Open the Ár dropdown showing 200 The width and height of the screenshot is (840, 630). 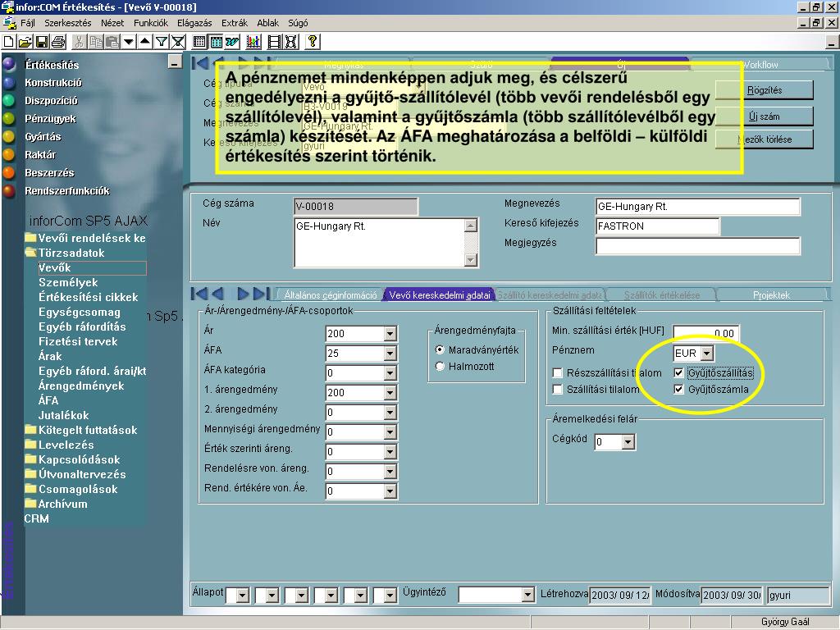[390, 333]
